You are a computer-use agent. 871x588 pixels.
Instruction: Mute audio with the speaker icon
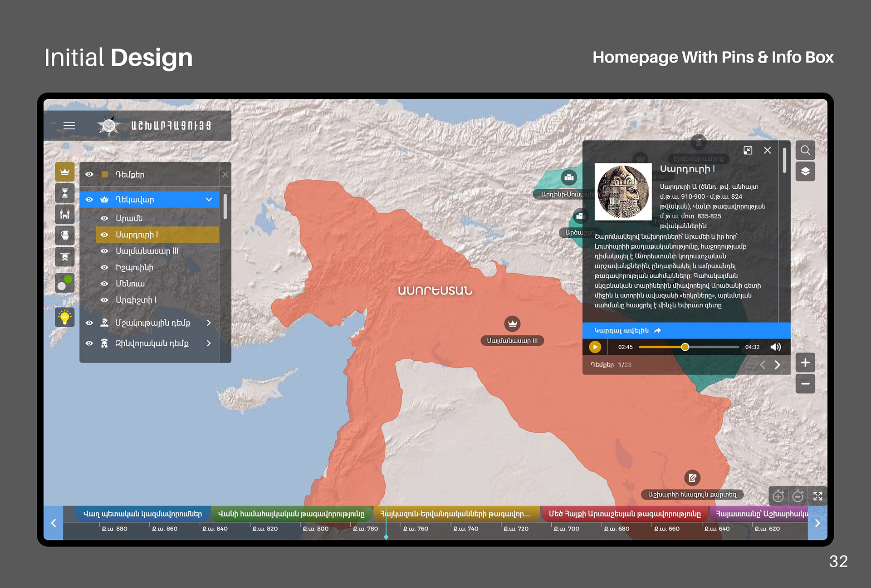coord(775,347)
